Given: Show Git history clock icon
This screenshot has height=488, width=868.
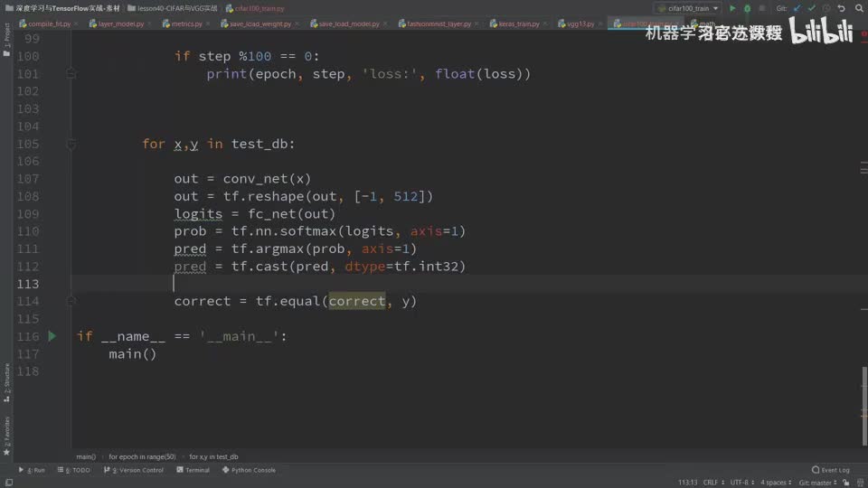Looking at the screenshot, I should (826, 8).
